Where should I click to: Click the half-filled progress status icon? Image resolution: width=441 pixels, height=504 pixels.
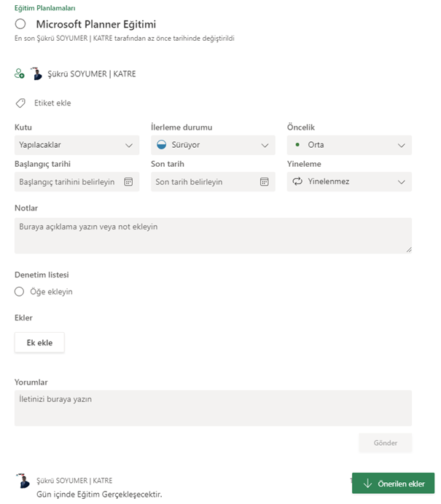click(x=162, y=145)
